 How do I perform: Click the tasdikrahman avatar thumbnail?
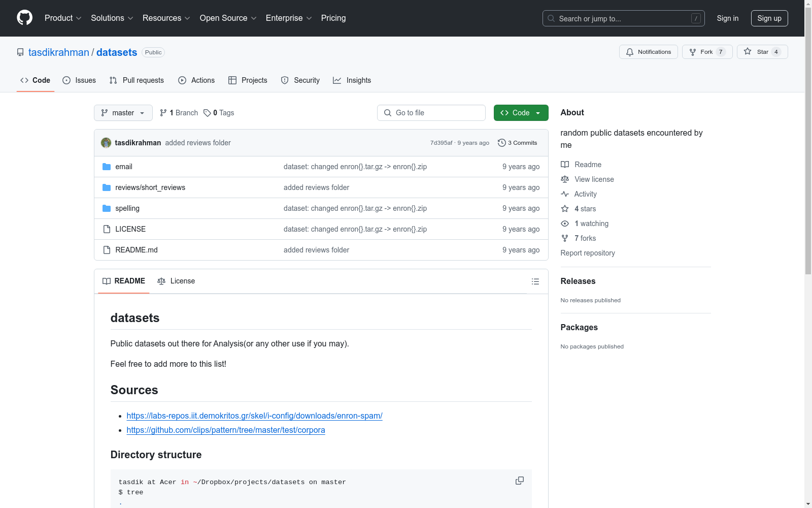pos(106,143)
